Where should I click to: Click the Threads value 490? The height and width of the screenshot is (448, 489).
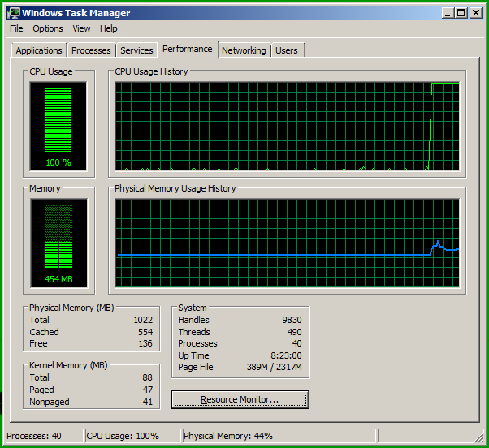point(294,332)
